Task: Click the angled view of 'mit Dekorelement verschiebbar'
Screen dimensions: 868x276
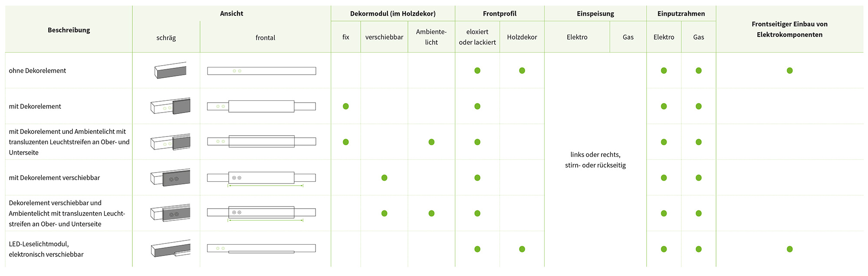Action: coord(171,177)
